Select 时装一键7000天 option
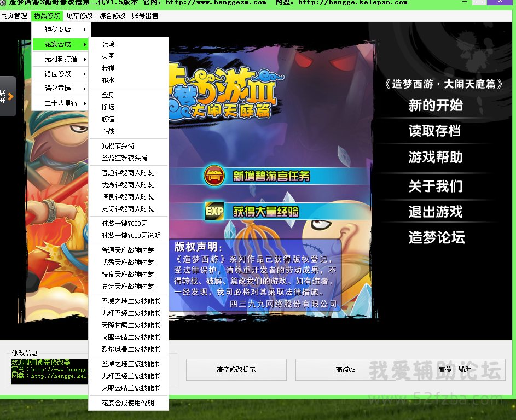The width and height of the screenshot is (516, 420). click(129, 224)
